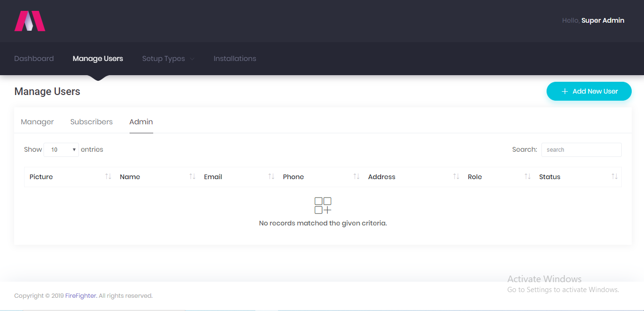Go to Dashboard in navigation
Viewport: 644px width, 311px height.
pos(34,59)
